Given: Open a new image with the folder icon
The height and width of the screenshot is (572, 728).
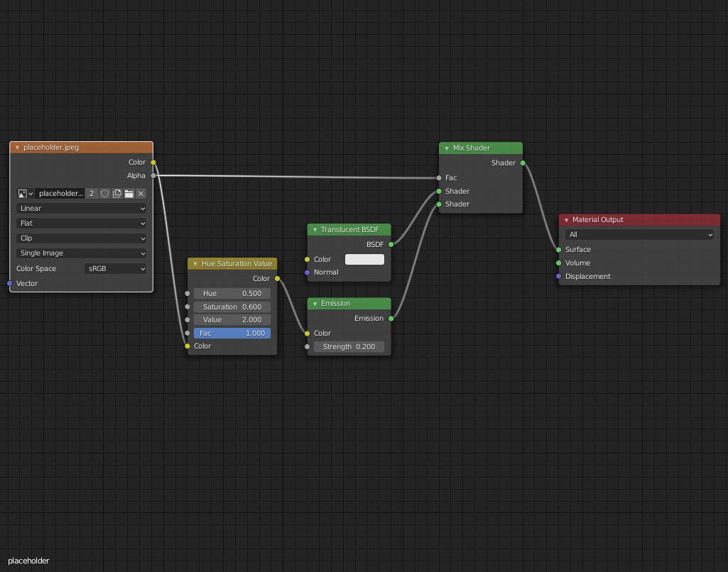Looking at the screenshot, I should click(x=129, y=193).
